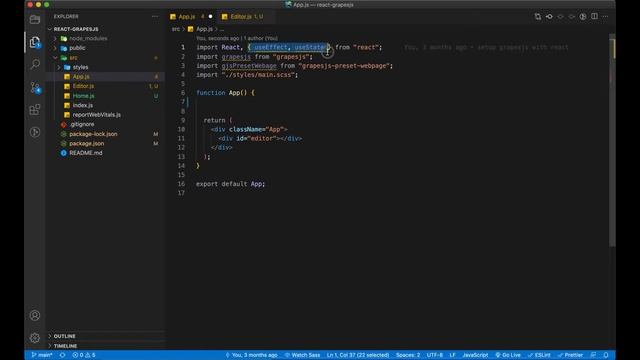
Task: Change indentation setting Spaces: 2
Action: pos(408,355)
